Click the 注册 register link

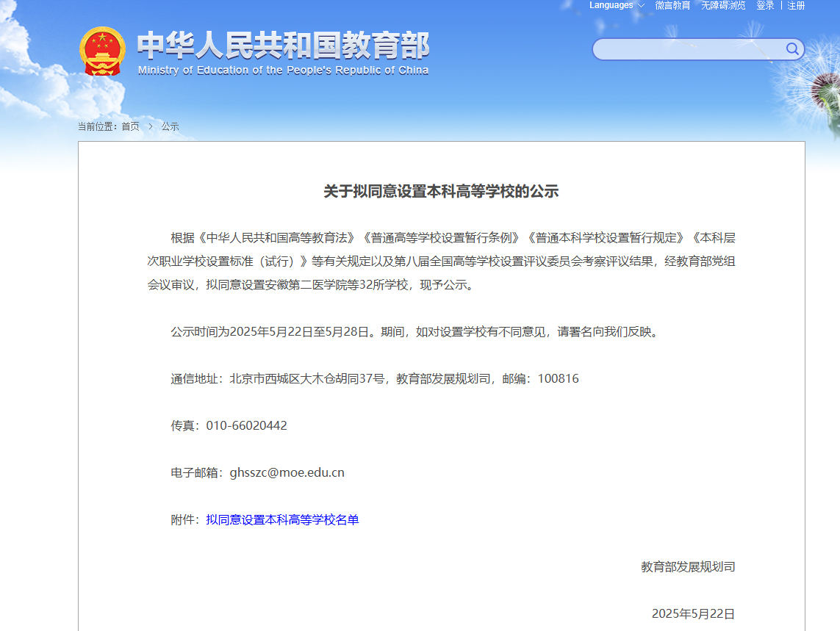(796, 5)
